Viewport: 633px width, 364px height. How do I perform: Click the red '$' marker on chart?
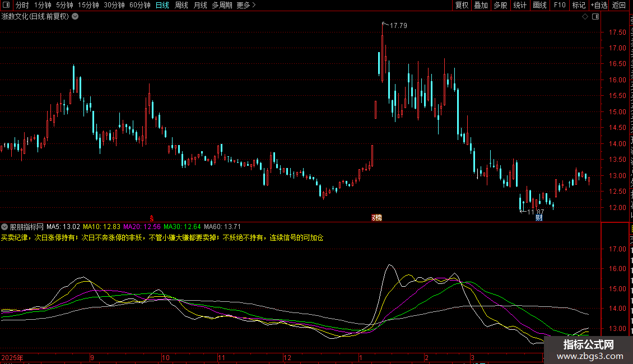point(151,217)
